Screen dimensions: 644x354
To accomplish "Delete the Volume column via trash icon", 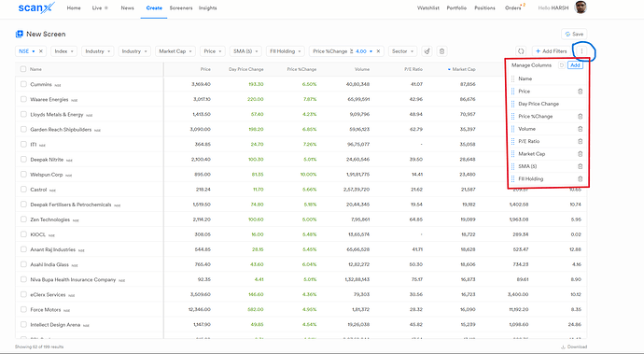I will [x=580, y=129].
